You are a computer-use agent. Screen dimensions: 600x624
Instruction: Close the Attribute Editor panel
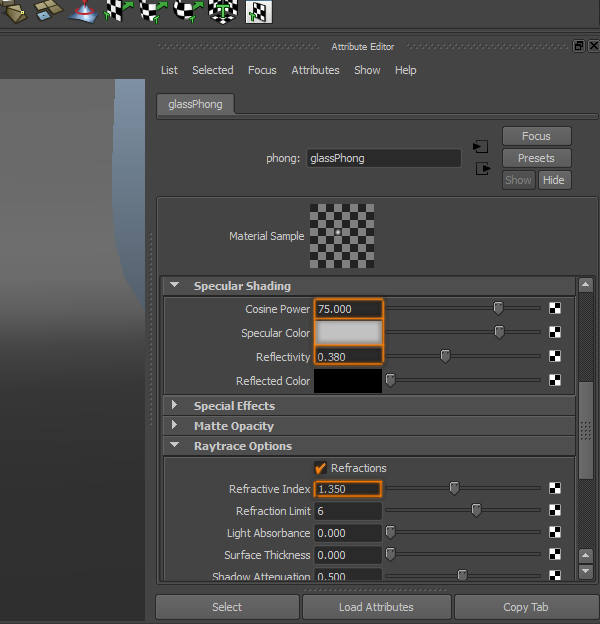click(594, 46)
